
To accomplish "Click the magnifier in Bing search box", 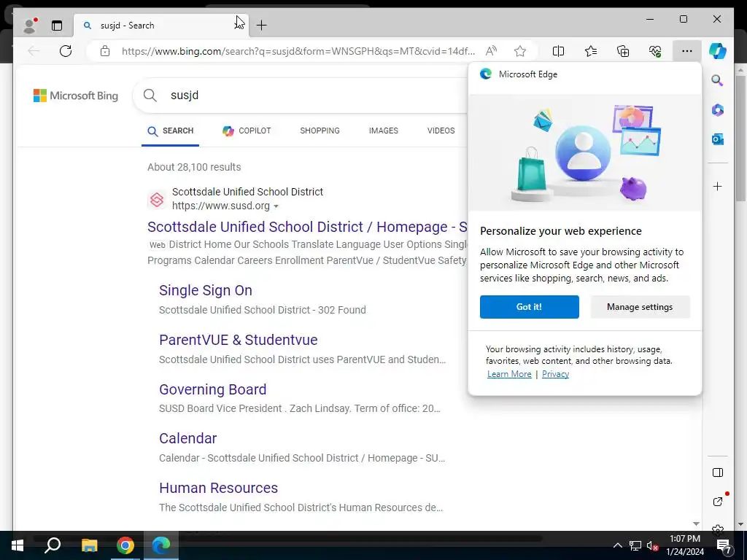I will coord(150,96).
